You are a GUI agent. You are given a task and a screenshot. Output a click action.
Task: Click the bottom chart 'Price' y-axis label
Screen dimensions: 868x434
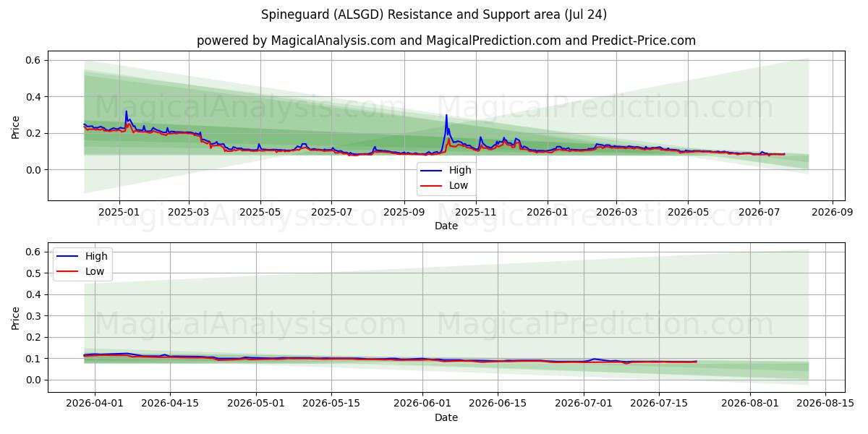16,317
